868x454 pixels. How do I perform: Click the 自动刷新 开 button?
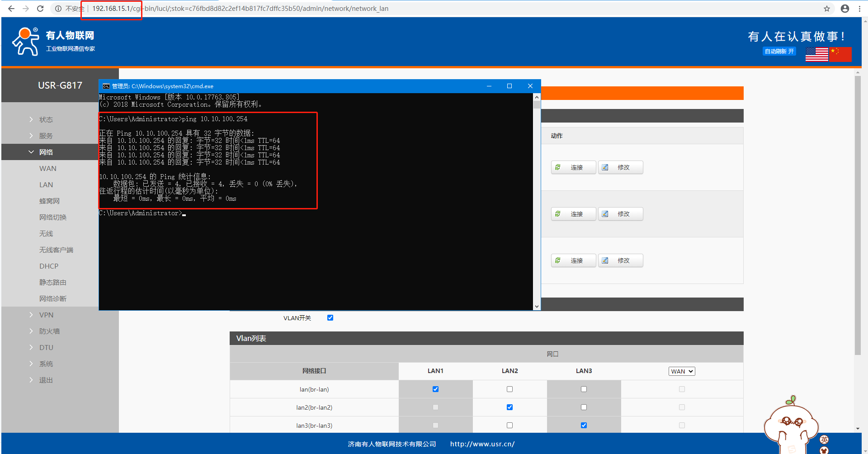tap(779, 52)
